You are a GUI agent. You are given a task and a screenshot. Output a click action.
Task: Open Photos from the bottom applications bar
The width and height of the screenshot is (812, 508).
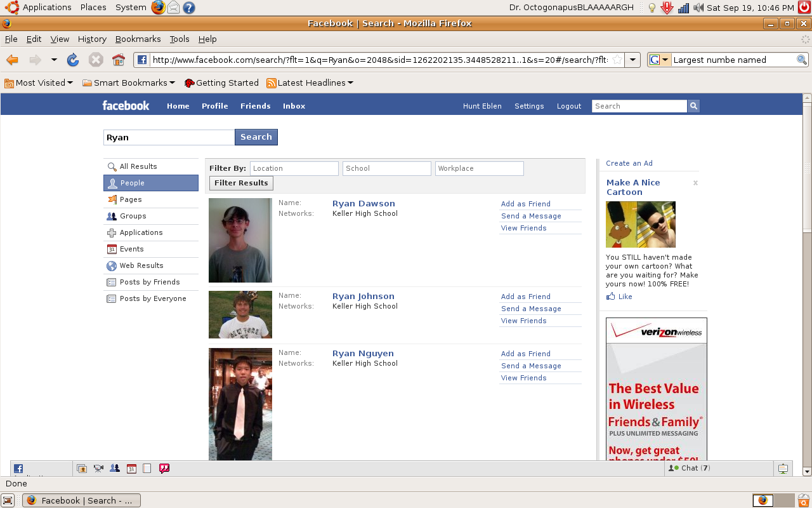coord(82,468)
